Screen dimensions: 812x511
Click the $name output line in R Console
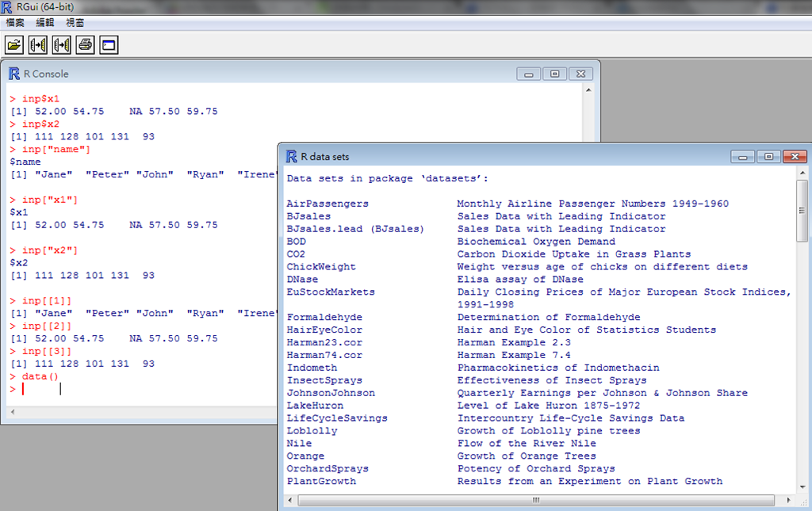(x=25, y=162)
